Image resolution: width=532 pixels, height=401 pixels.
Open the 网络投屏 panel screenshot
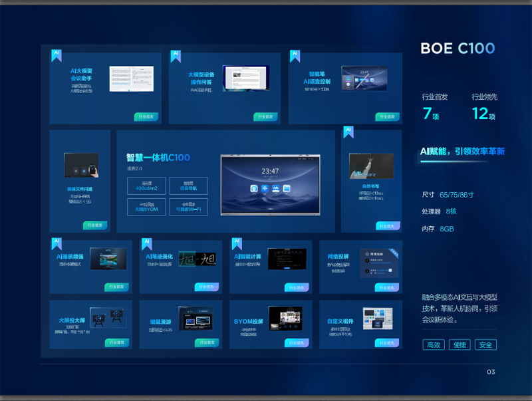pos(379,263)
